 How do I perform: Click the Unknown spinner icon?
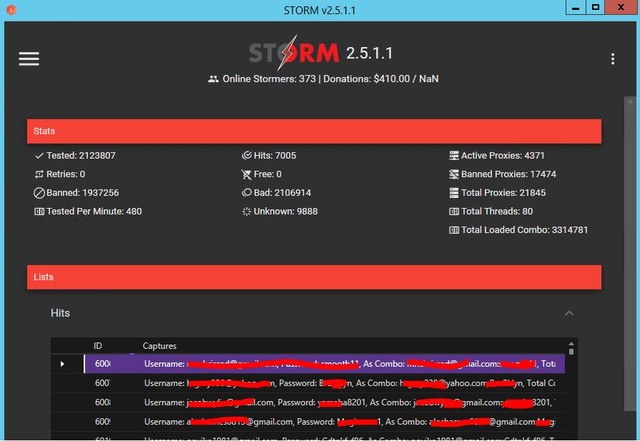coord(247,212)
